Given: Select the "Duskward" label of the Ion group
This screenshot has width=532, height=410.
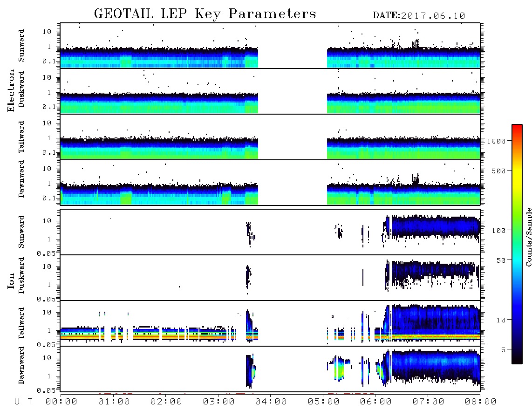Looking at the screenshot, I should (21, 275).
